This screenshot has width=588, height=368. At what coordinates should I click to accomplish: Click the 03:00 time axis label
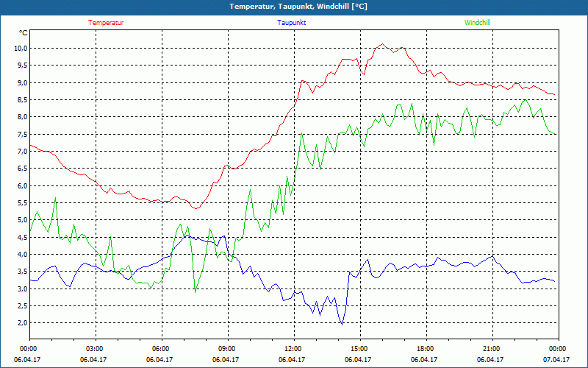click(96, 349)
